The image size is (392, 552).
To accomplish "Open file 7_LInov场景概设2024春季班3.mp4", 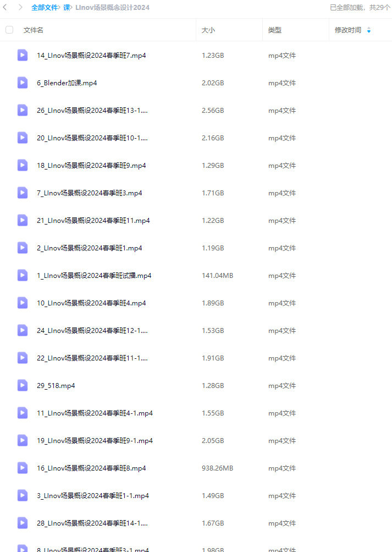I will tap(89, 193).
